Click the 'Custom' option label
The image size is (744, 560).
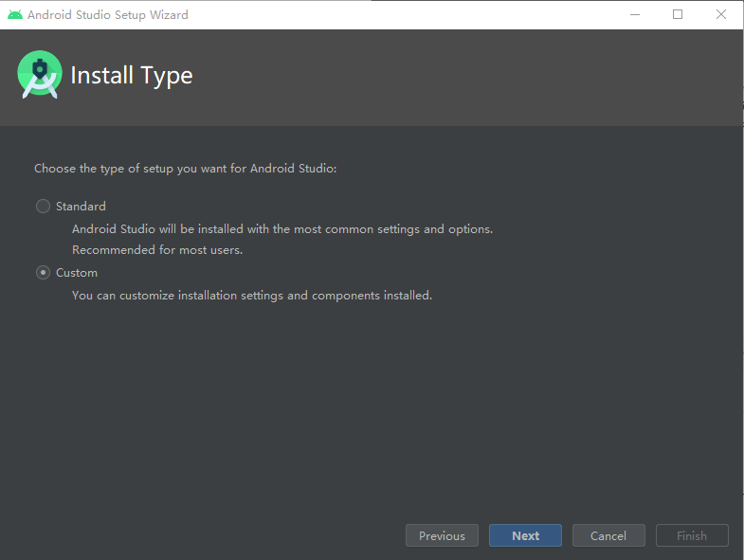[77, 272]
